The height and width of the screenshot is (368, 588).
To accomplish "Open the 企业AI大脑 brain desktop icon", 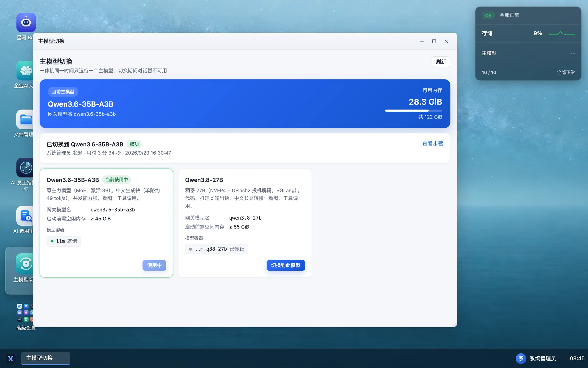I will point(25,71).
